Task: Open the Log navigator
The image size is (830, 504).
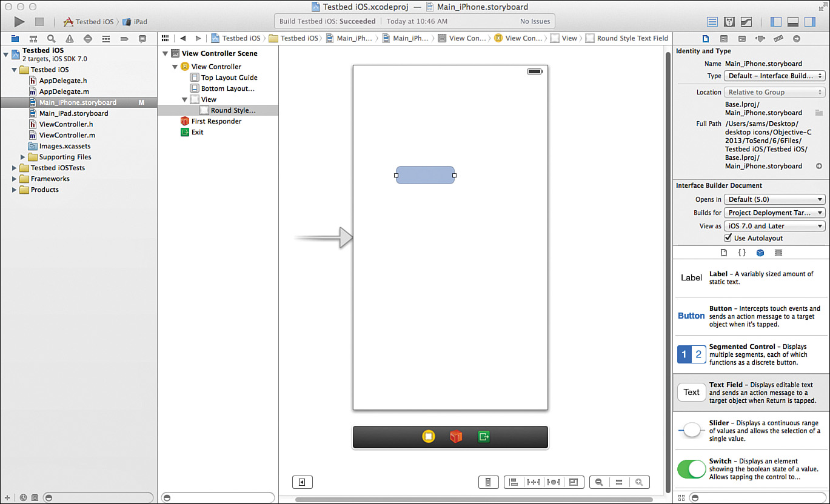Action: (142, 38)
